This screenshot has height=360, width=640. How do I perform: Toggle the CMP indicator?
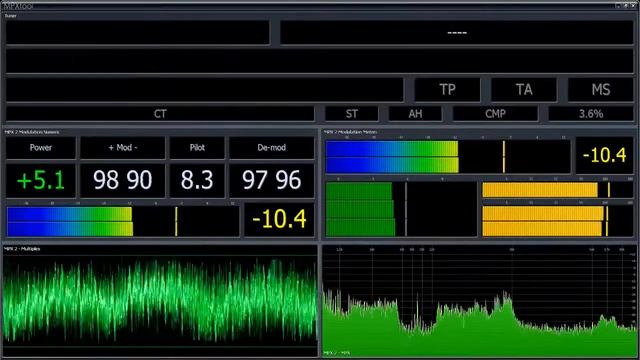pyautogui.click(x=495, y=113)
